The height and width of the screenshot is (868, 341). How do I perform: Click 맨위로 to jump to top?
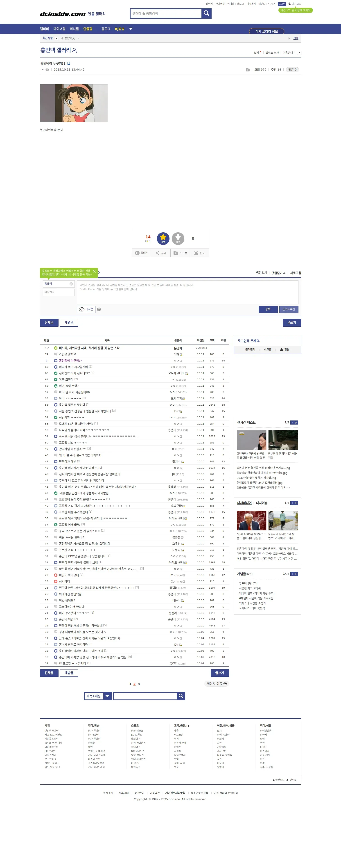pos(291,780)
